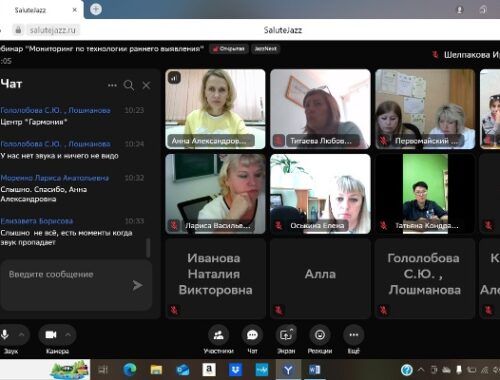Toggle the Чат chat button in toolbar
Image resolution: width=500 pixels, height=380 pixels.
click(x=252, y=335)
